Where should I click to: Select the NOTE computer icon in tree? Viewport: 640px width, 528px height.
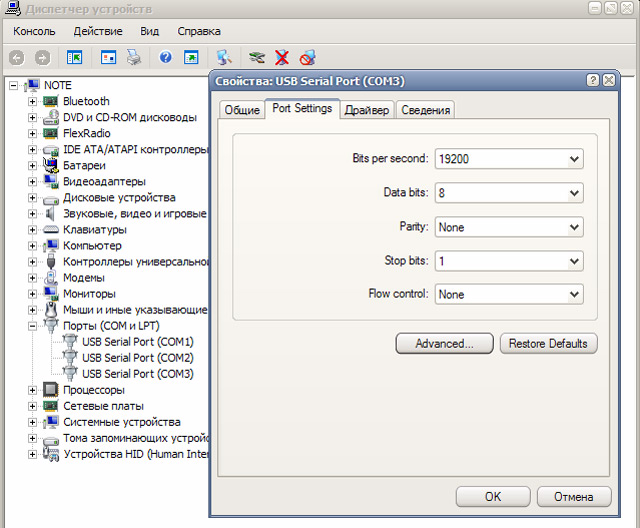31,85
